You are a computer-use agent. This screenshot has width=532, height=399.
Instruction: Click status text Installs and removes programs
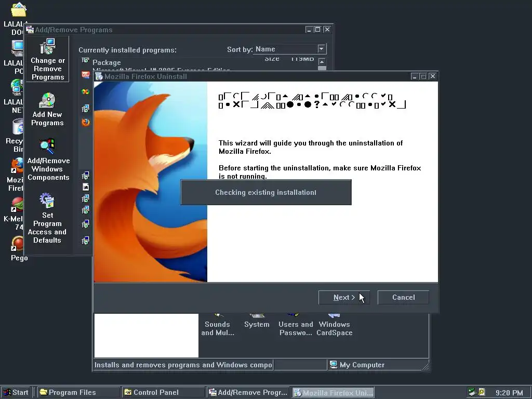[x=183, y=365]
